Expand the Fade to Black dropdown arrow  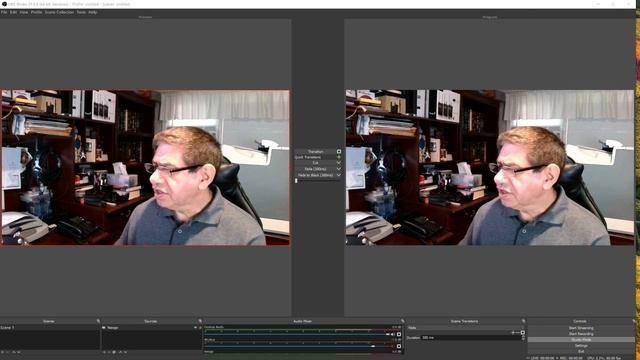click(339, 175)
